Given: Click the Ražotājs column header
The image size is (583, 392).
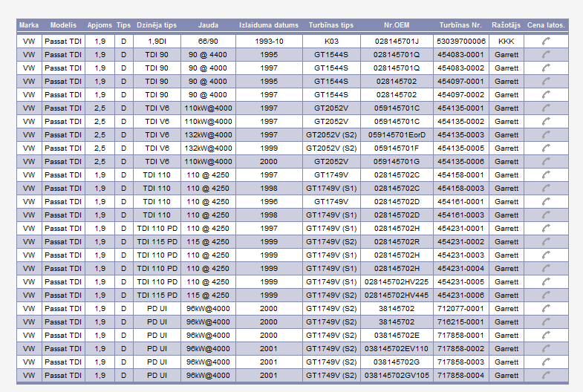Looking at the screenshot, I should 506,25.
